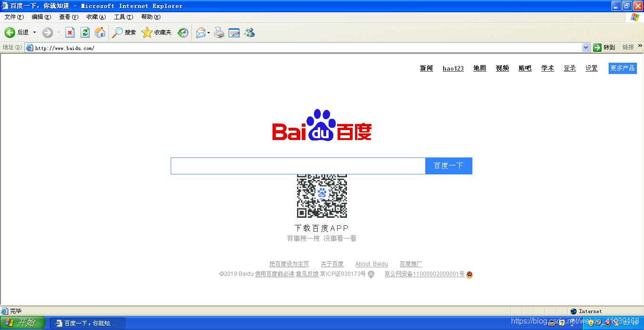The image size is (644, 330).
Task: Open the Back button history dropdown arrow
Action: 34,33
